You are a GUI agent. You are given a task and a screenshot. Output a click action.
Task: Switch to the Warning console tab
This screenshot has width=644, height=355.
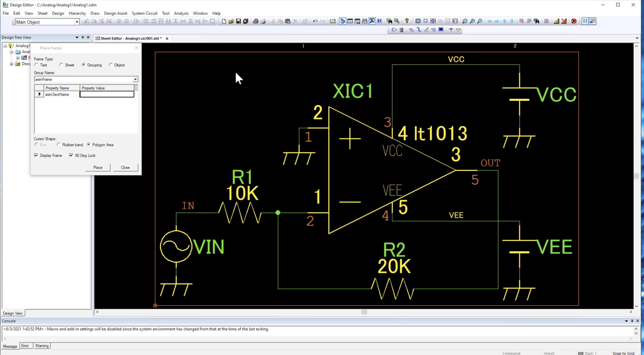(x=42, y=346)
